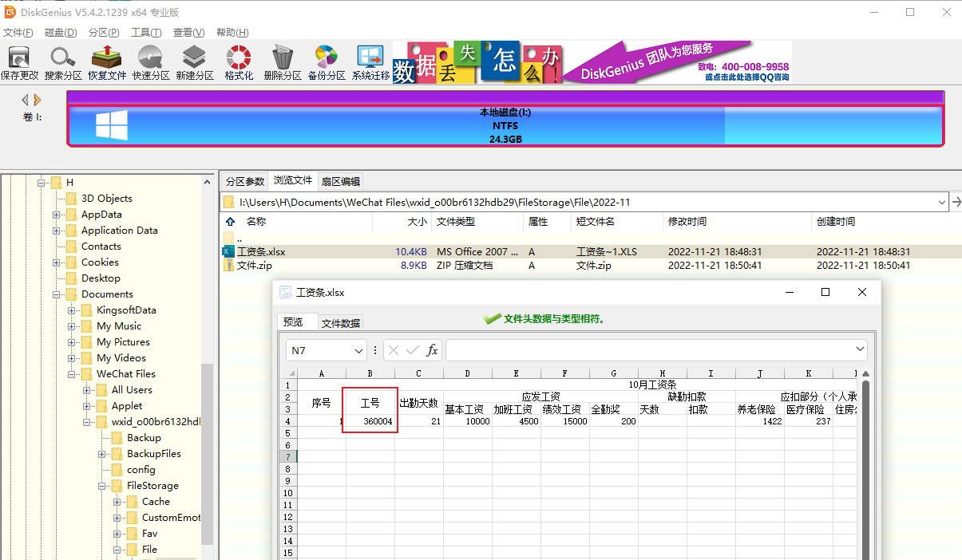Click the 删除分区 delete partition trash icon
962x560 pixels.
(283, 62)
